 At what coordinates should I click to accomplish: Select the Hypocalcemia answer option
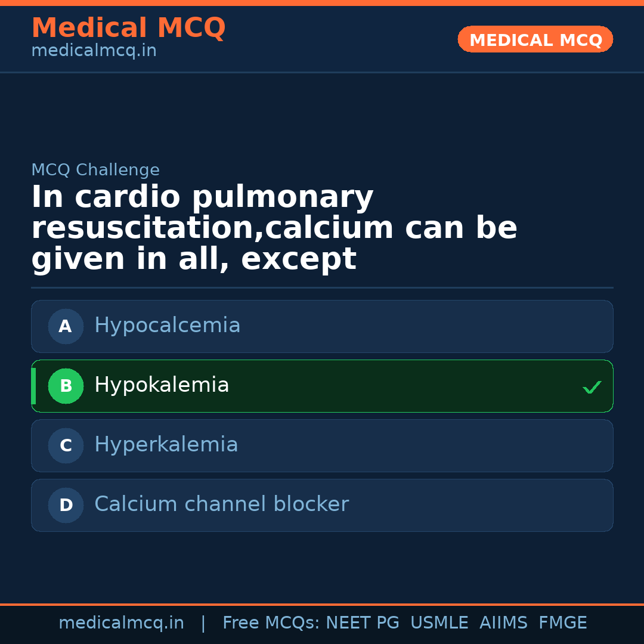tap(168, 326)
